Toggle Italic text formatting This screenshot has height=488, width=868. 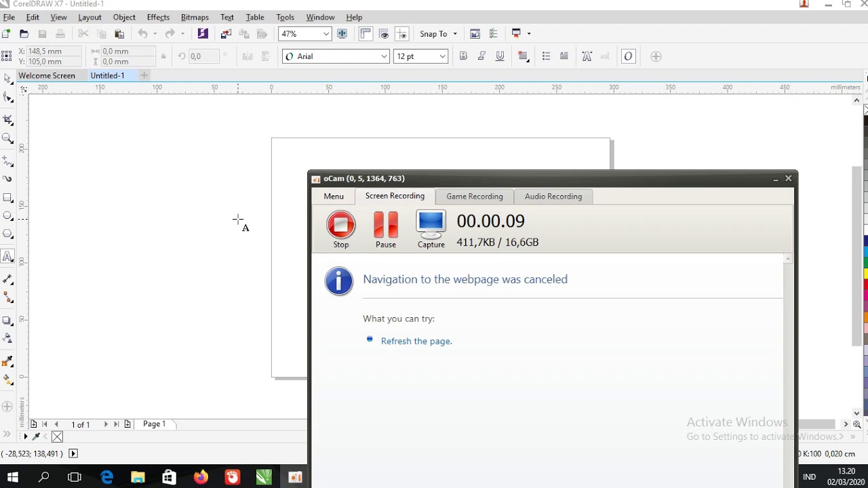[x=481, y=56]
